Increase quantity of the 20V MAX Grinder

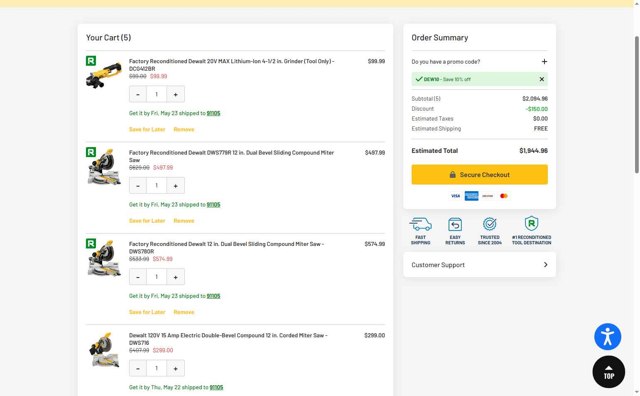coord(176,94)
